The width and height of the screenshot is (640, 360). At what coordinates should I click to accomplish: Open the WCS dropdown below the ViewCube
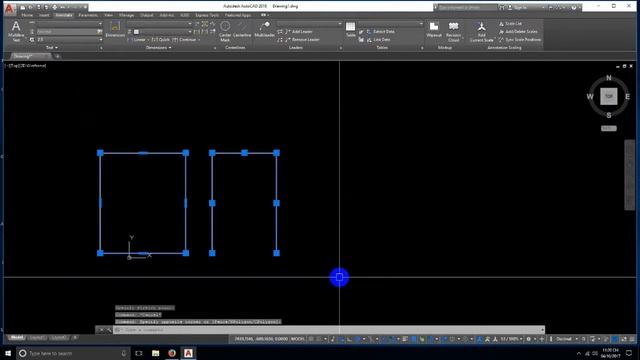609,128
